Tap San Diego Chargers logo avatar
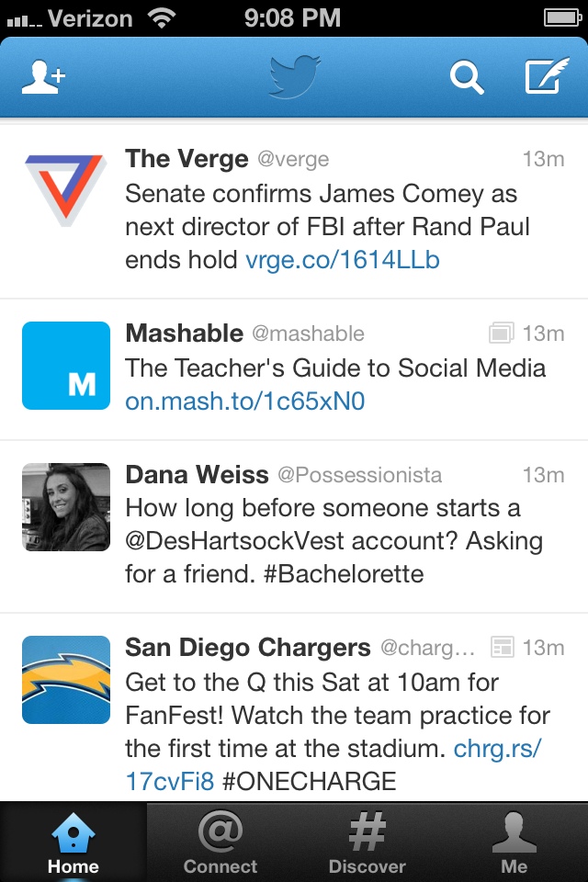The image size is (588, 882). point(65,680)
